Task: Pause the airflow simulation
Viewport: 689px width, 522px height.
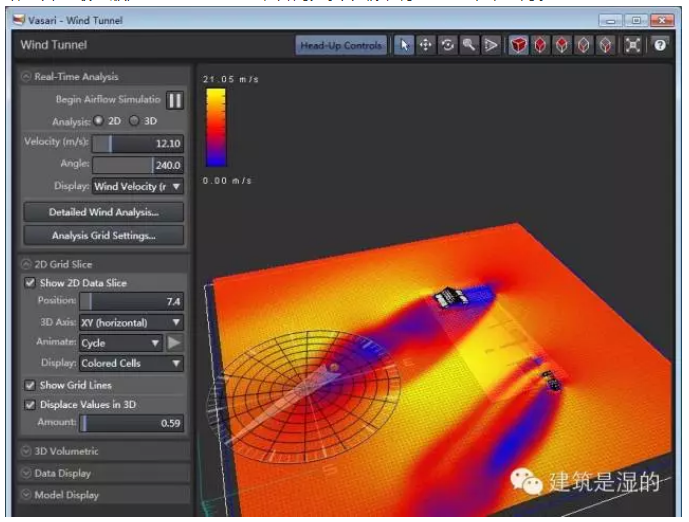Action: [x=175, y=101]
